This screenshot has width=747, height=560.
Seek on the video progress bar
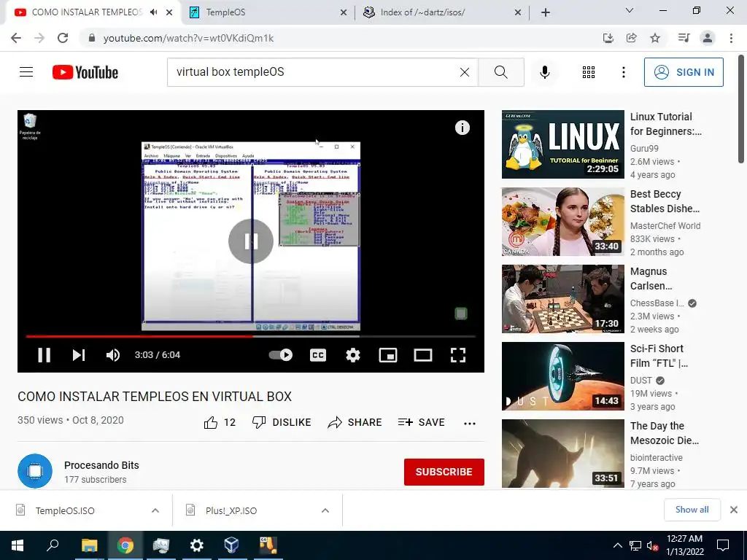point(251,336)
